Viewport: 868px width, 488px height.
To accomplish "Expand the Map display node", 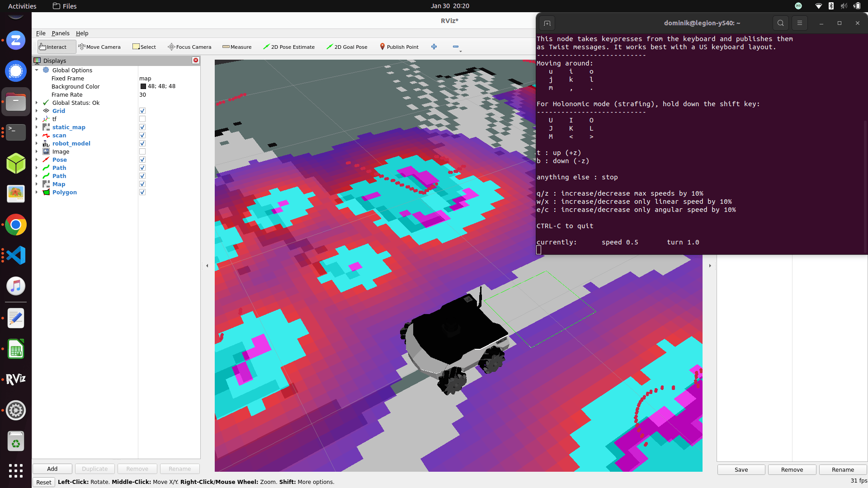I will [37, 184].
